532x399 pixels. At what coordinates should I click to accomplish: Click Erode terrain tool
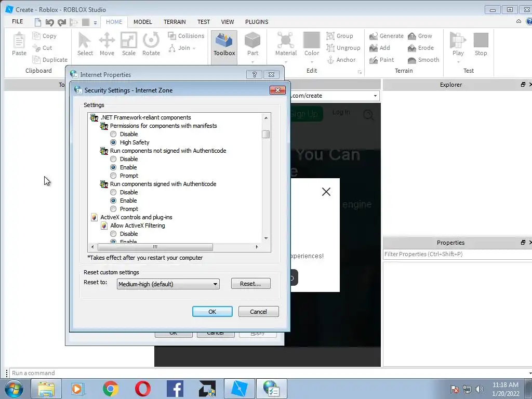[421, 48]
